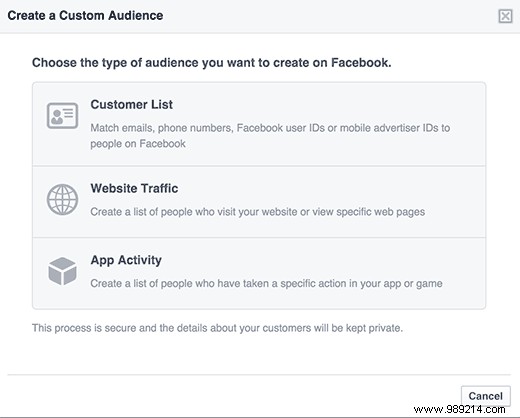Close the Create a Custom Audience dialog
Viewport: 520px width, 418px height.
[x=505, y=16]
